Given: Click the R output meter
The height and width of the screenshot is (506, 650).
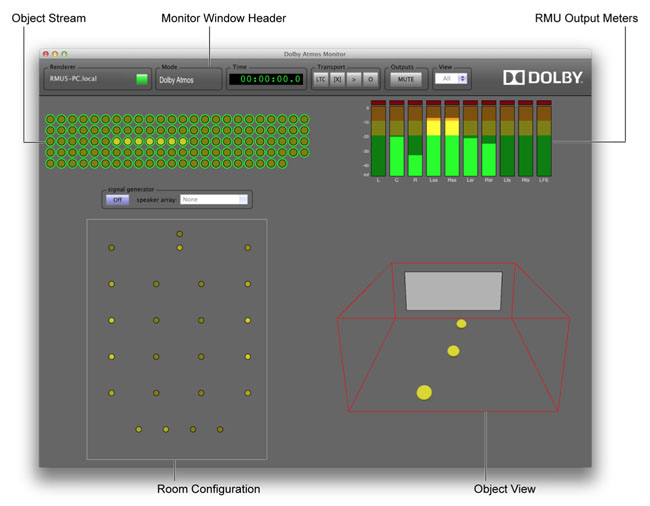Looking at the screenshot, I should click(x=415, y=141).
